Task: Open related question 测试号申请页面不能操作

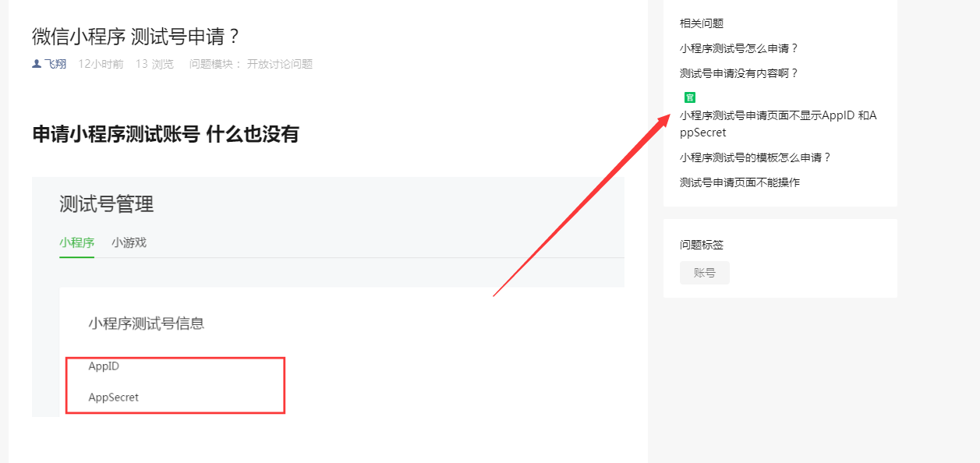Action: coord(740,182)
